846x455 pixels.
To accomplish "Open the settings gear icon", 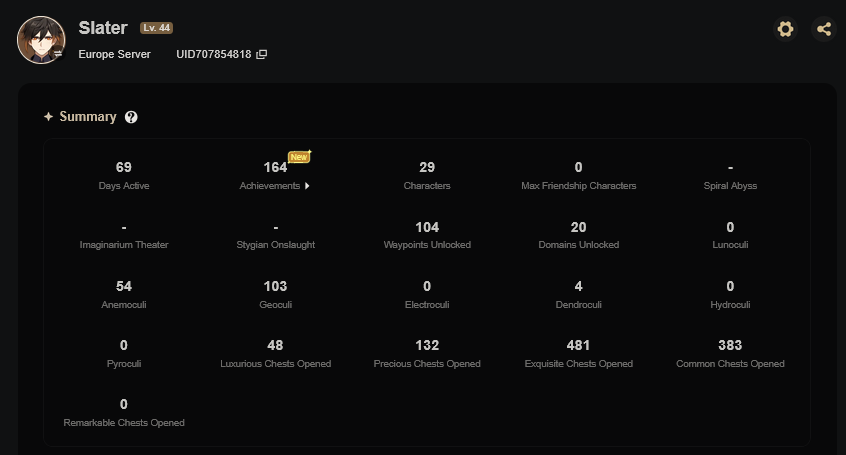I will 785,29.
